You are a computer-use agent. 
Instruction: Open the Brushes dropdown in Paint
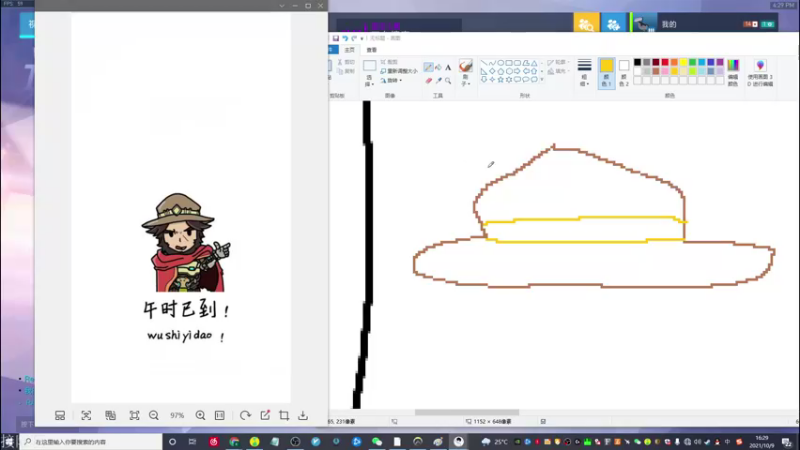[x=465, y=80]
